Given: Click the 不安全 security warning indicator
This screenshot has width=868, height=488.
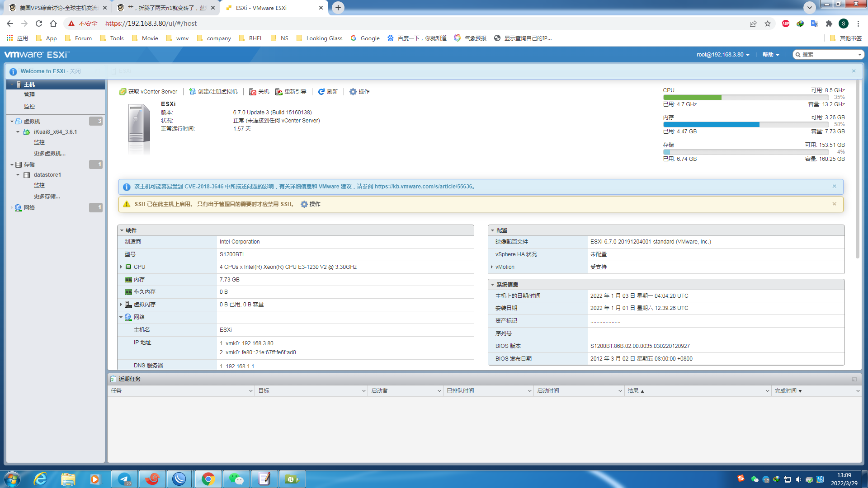Looking at the screenshot, I should pos(83,23).
